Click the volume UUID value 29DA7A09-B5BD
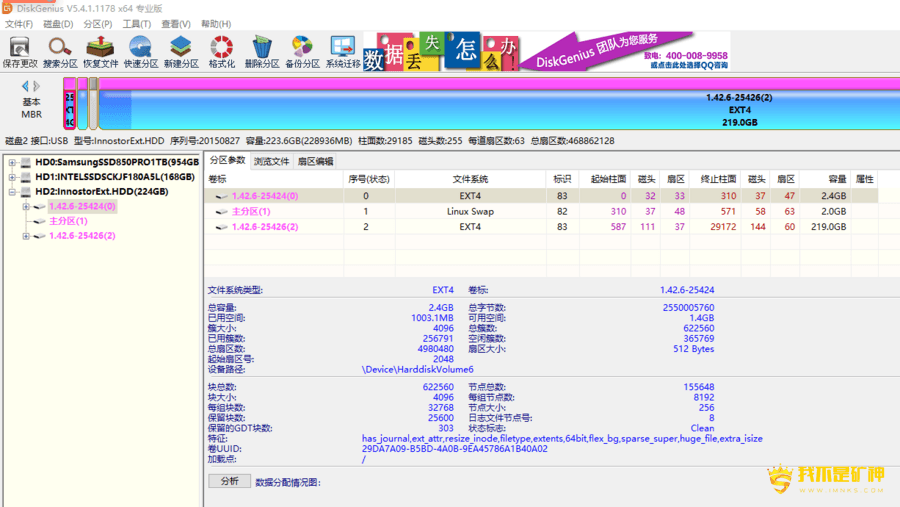This screenshot has width=900, height=507. [454, 449]
